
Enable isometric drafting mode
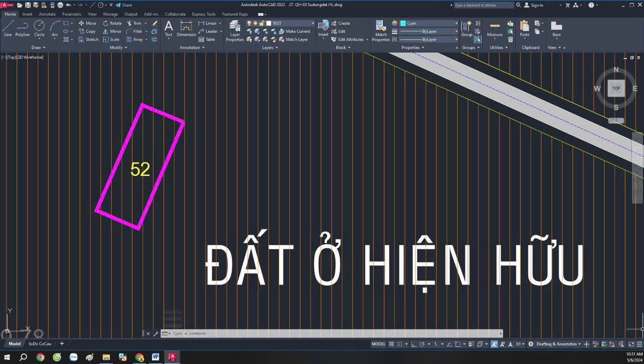pyautogui.click(x=435, y=344)
